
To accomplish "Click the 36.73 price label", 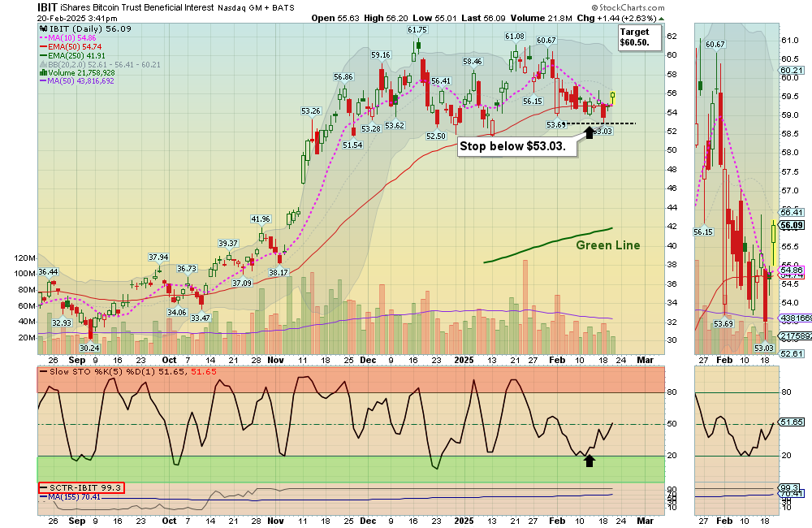I will [x=187, y=268].
